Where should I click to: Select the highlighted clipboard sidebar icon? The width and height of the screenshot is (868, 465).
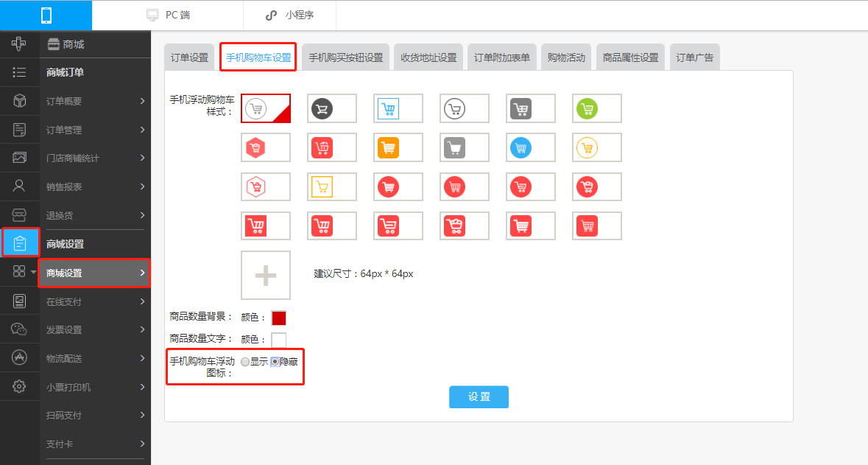point(20,242)
